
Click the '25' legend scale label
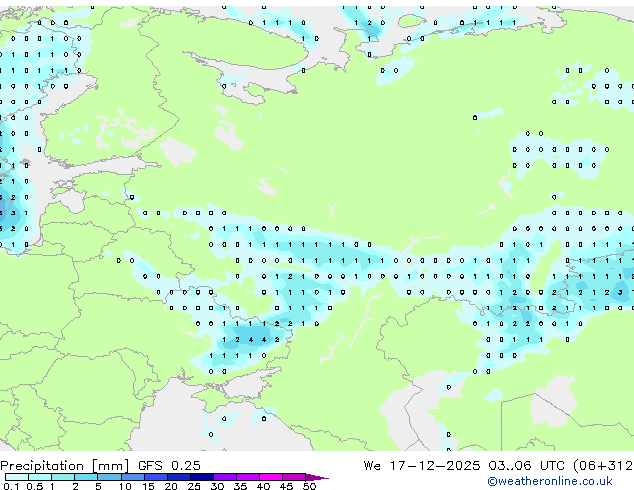[194, 486]
